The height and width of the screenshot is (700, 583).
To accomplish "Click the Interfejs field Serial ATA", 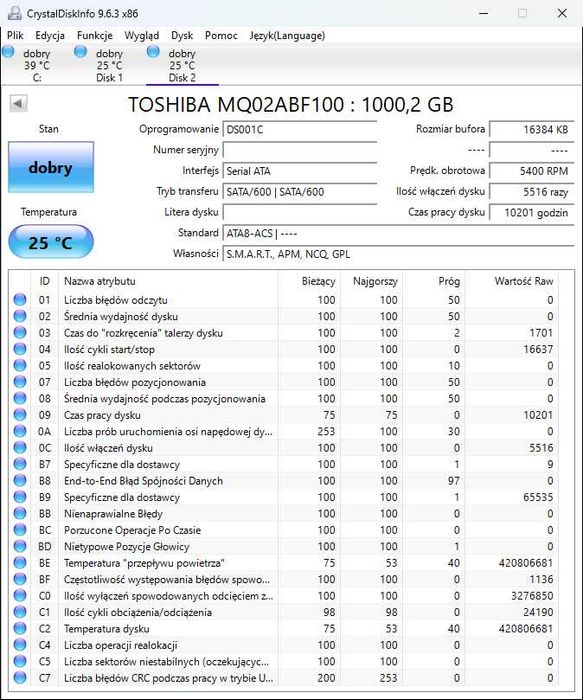I will click(x=300, y=171).
